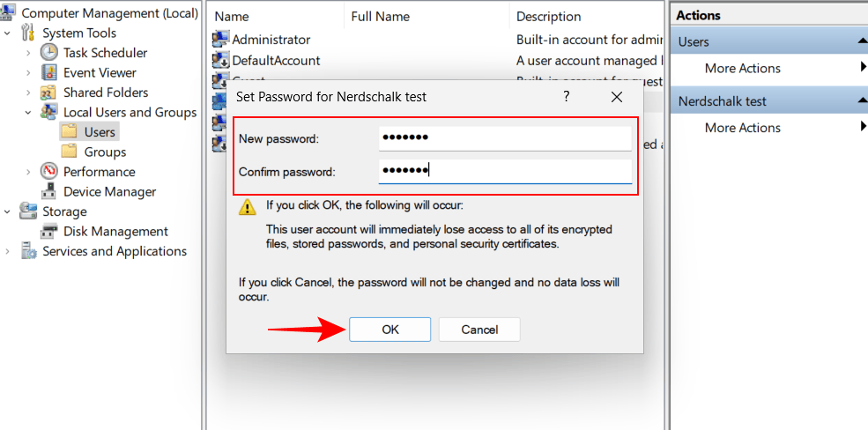Screen dimensions: 868x430
Task: Click the Performance gauge icon
Action: coord(50,172)
